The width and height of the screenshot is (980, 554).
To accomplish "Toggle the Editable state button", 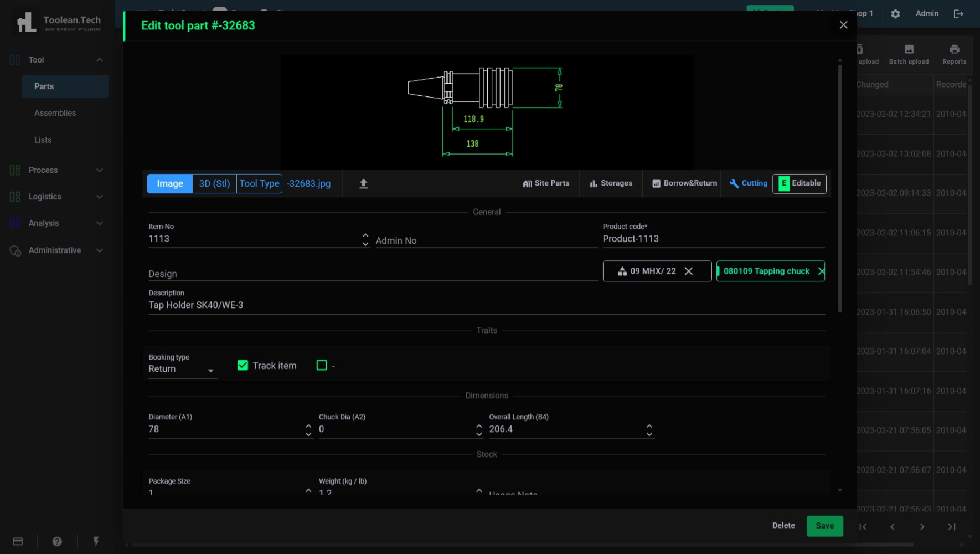I will 799,183.
